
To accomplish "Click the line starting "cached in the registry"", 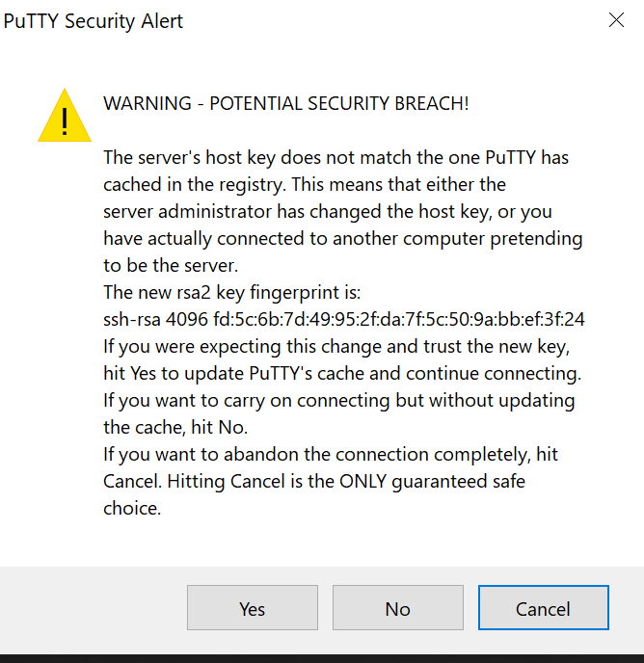I will click(x=305, y=184).
